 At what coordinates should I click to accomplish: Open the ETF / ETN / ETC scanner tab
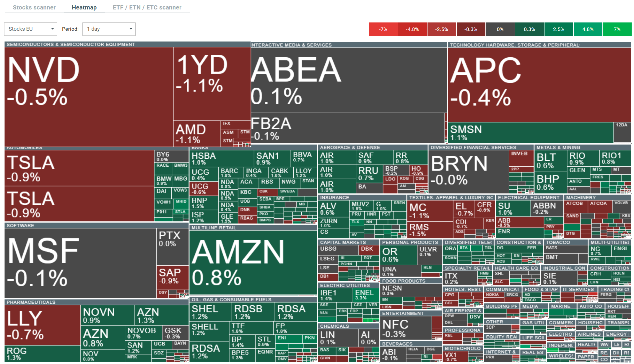[147, 7]
